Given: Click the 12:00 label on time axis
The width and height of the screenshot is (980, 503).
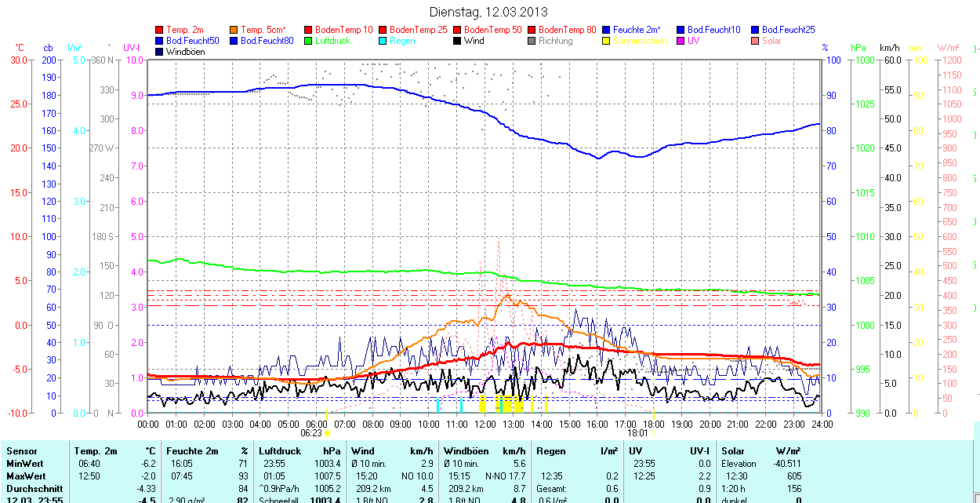Looking at the screenshot, I should (x=485, y=424).
